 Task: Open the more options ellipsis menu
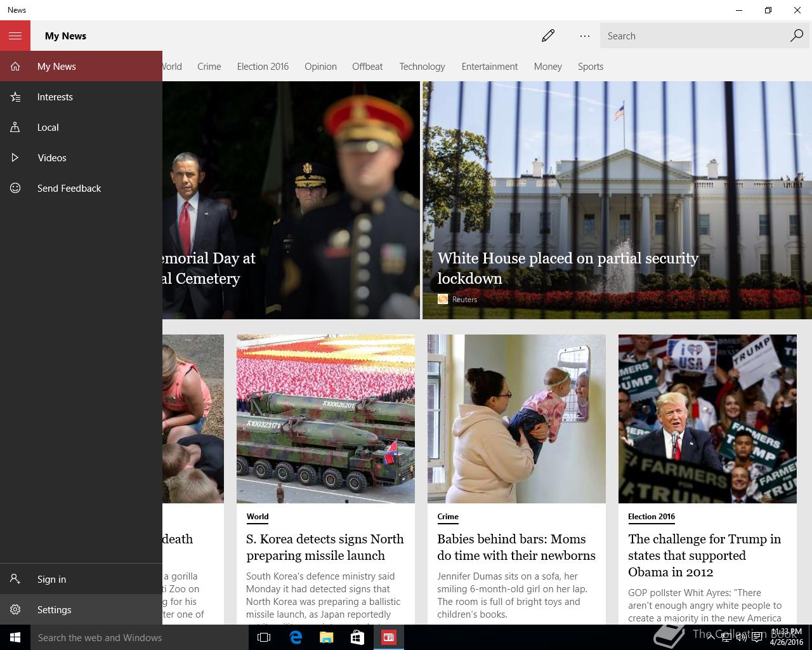(x=585, y=36)
